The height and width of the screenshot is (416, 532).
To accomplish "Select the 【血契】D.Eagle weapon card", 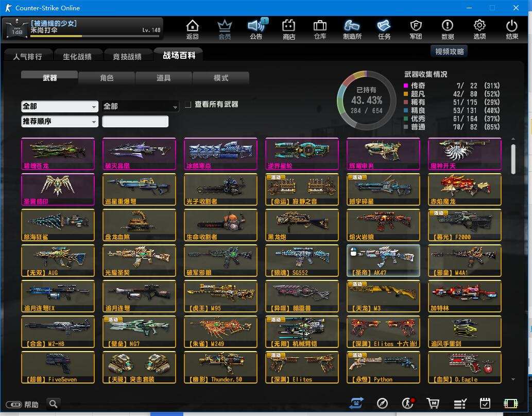I will (x=465, y=368).
